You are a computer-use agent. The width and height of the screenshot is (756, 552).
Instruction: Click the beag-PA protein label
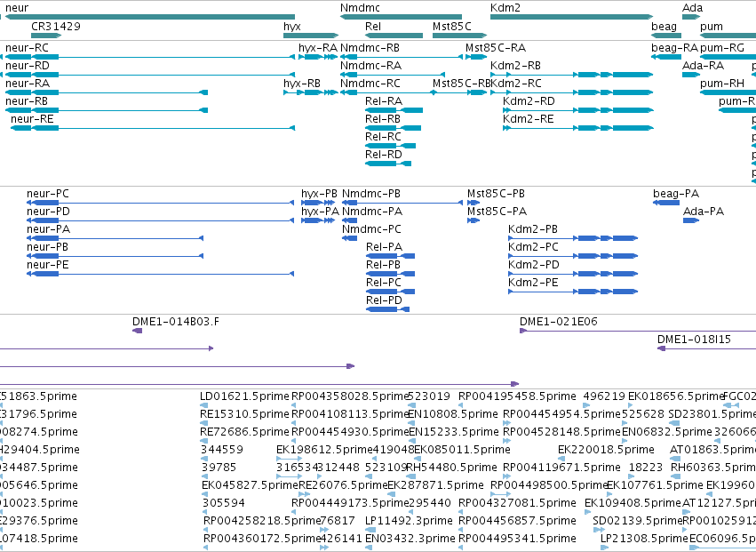click(676, 194)
